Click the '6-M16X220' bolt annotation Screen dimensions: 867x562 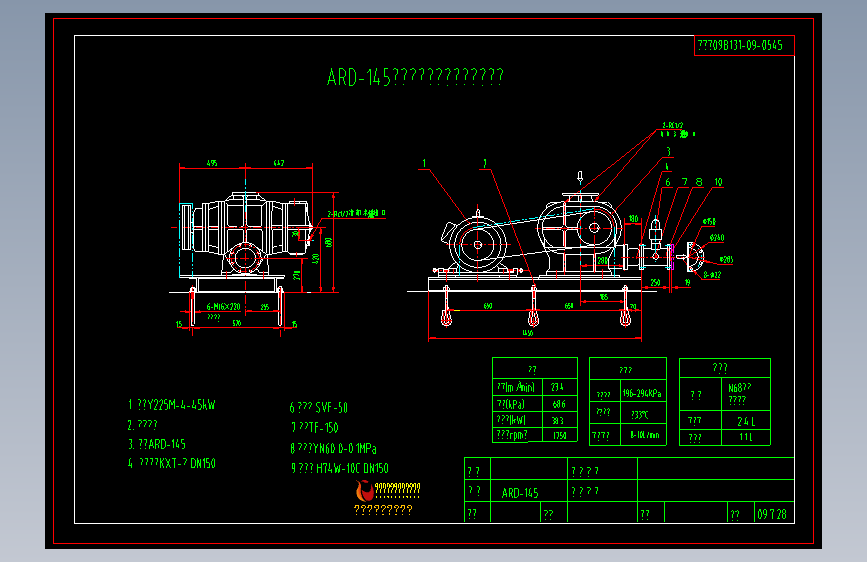tap(223, 306)
